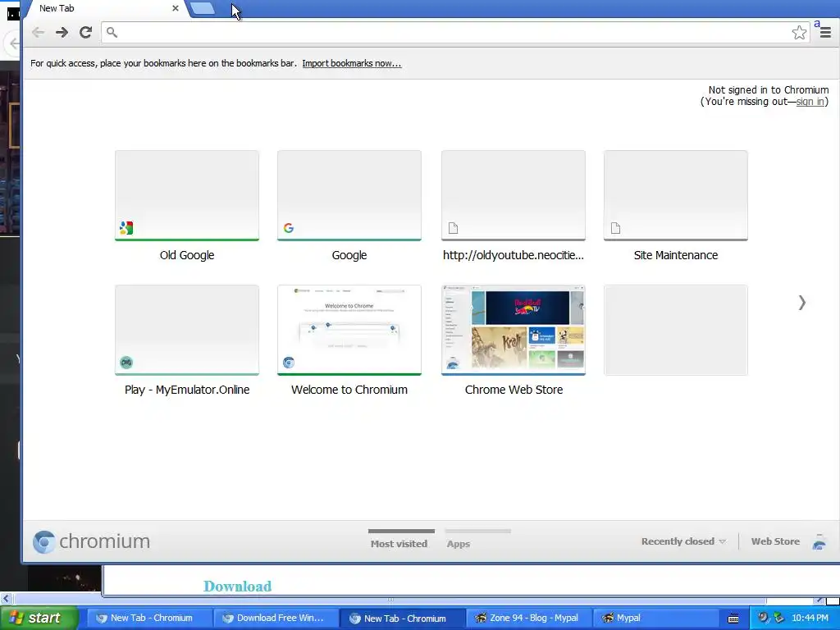Open the Old Google thumbnail

click(187, 195)
